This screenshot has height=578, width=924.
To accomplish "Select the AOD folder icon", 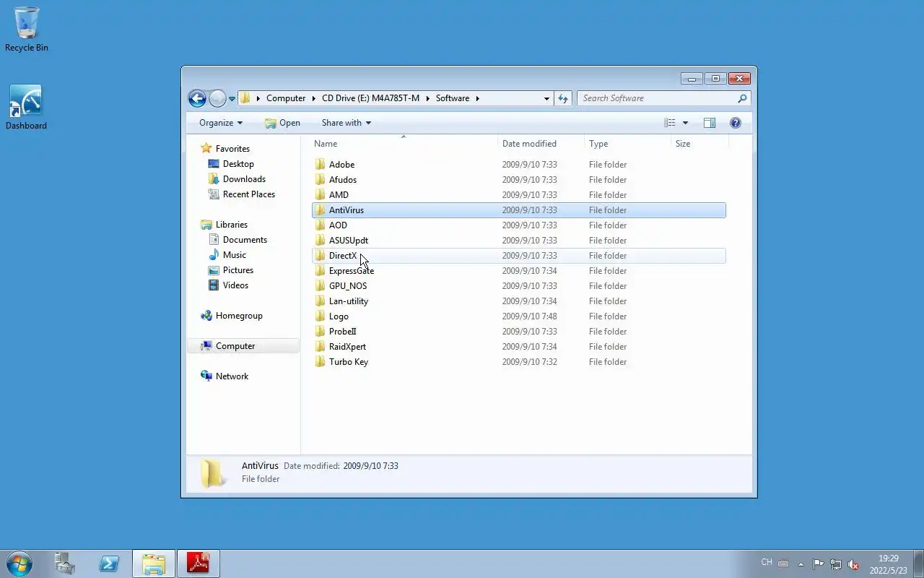I will [x=321, y=225].
